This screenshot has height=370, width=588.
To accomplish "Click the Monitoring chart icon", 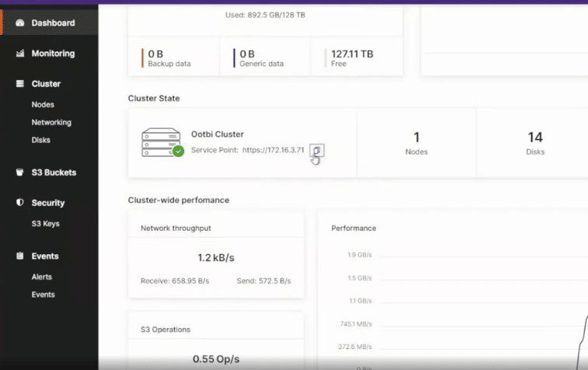I will 20,54.
